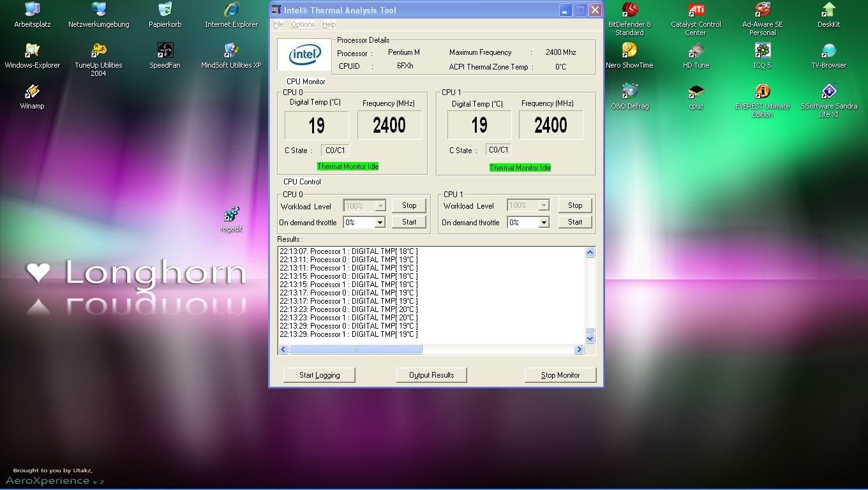Open the Nero ShowTime desktop icon
The height and width of the screenshot is (490, 868).
tap(629, 56)
